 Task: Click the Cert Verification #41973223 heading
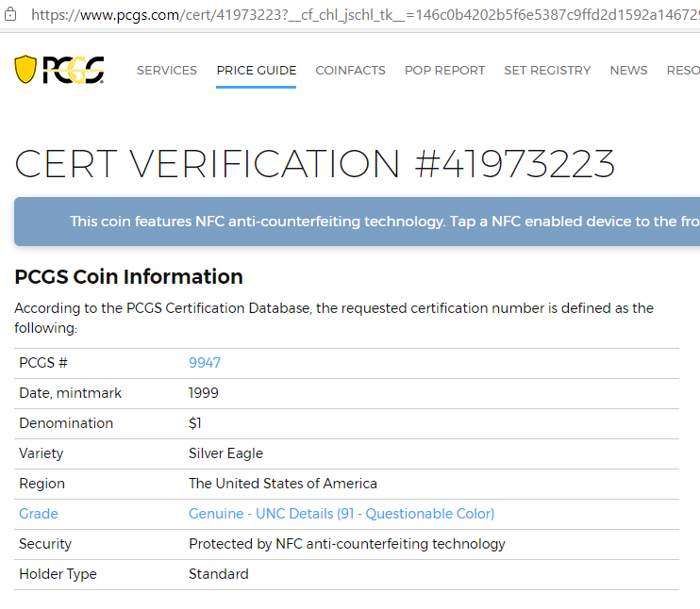tap(315, 164)
